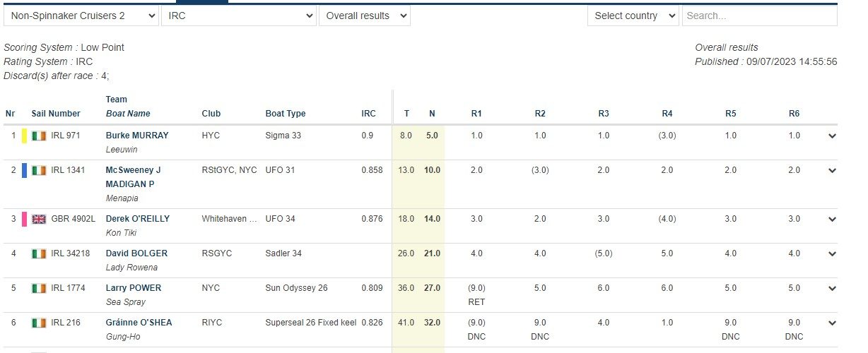This screenshot has width=868, height=353.
Task: Click the Irish flag beside IRL 971
Action: [x=39, y=136]
